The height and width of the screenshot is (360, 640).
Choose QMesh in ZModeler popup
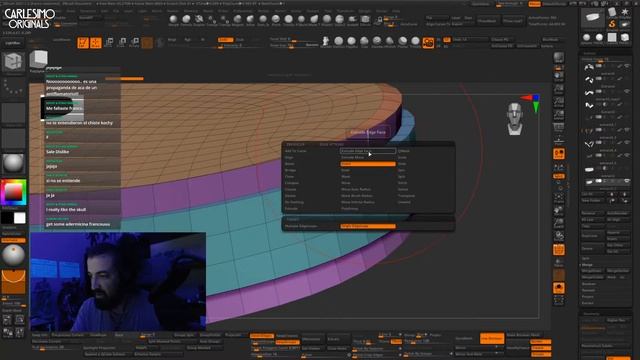tap(403, 151)
